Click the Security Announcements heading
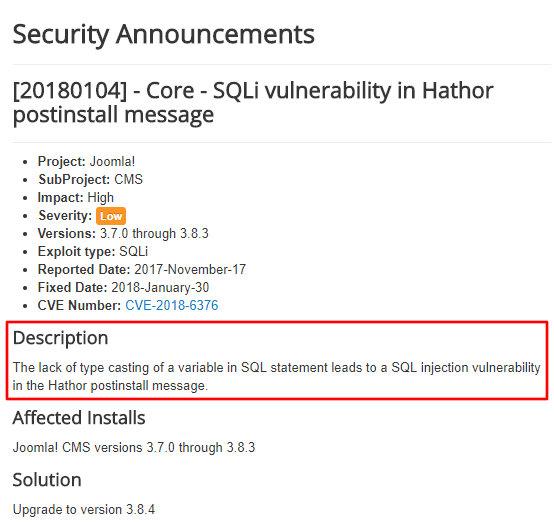 tap(164, 35)
